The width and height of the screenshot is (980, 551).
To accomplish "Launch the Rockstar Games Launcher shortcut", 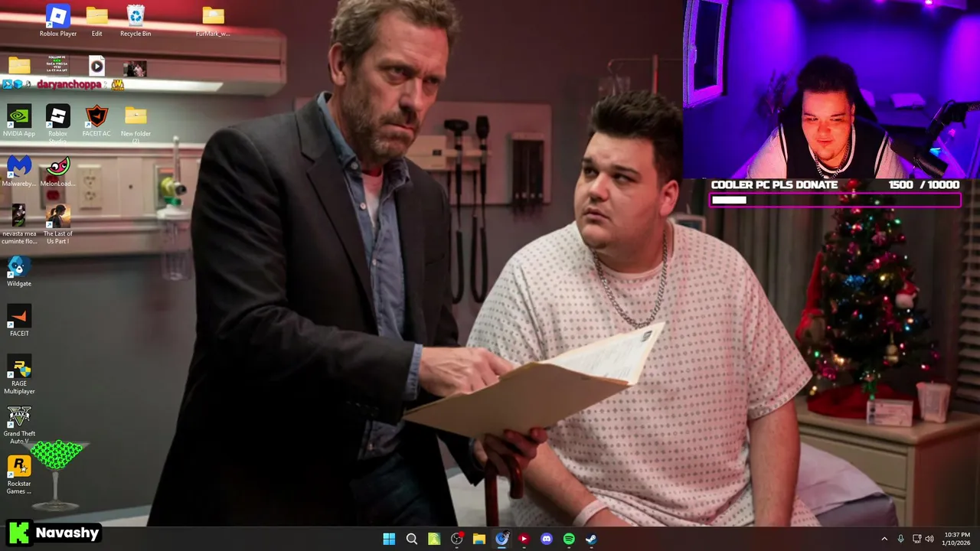I will [x=19, y=474].
